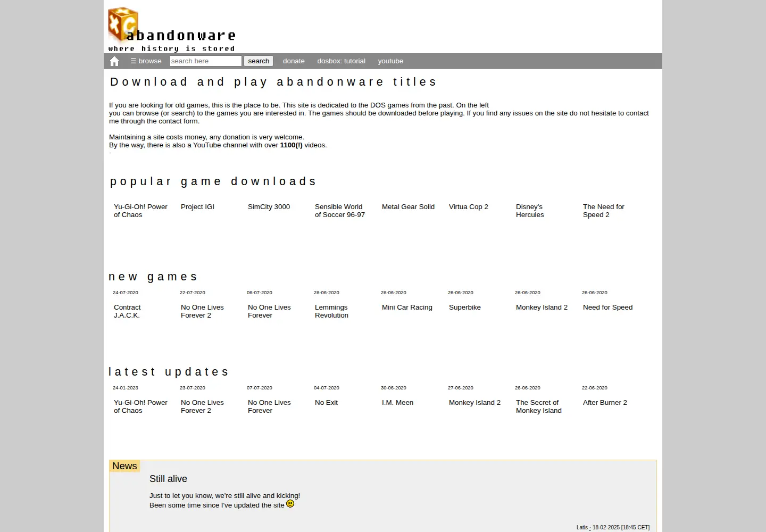766x532 pixels.
Task: Open Yu-Gi-Oh! Power of Chaos dated 24-01-2023
Action: (x=140, y=406)
